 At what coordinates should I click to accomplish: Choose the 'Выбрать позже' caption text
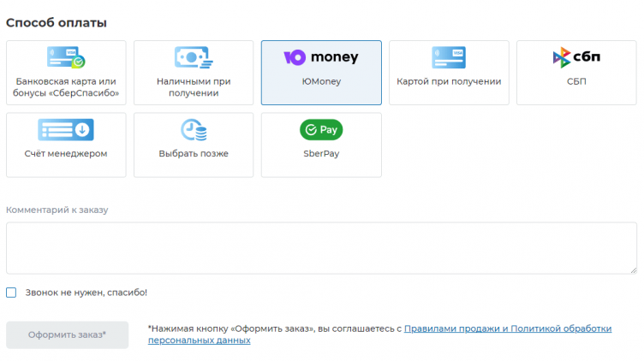point(194,154)
